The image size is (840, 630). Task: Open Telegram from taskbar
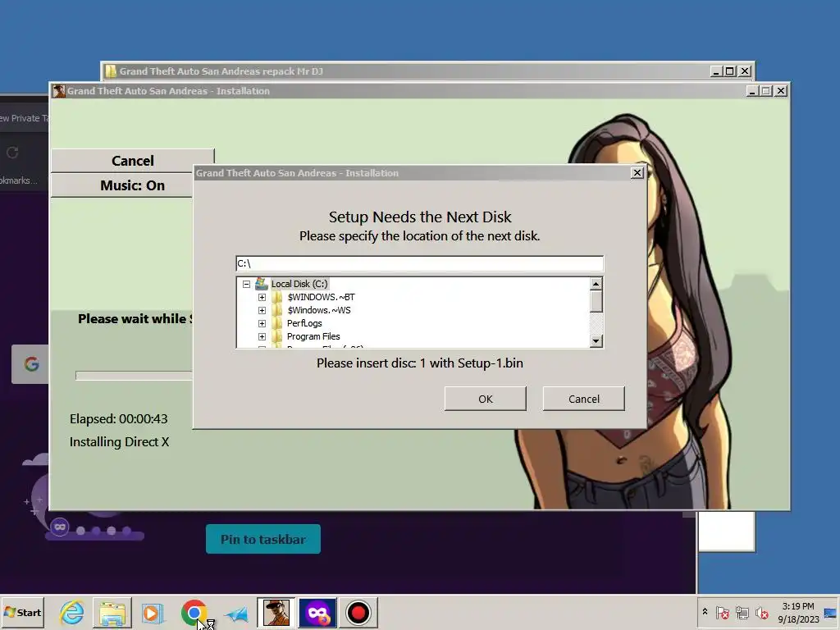[x=236, y=614]
